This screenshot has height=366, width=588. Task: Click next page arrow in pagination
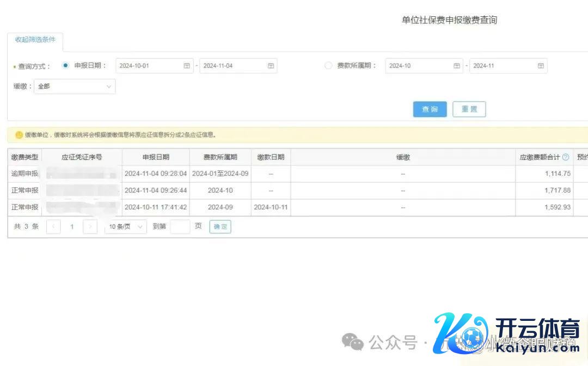coord(90,227)
